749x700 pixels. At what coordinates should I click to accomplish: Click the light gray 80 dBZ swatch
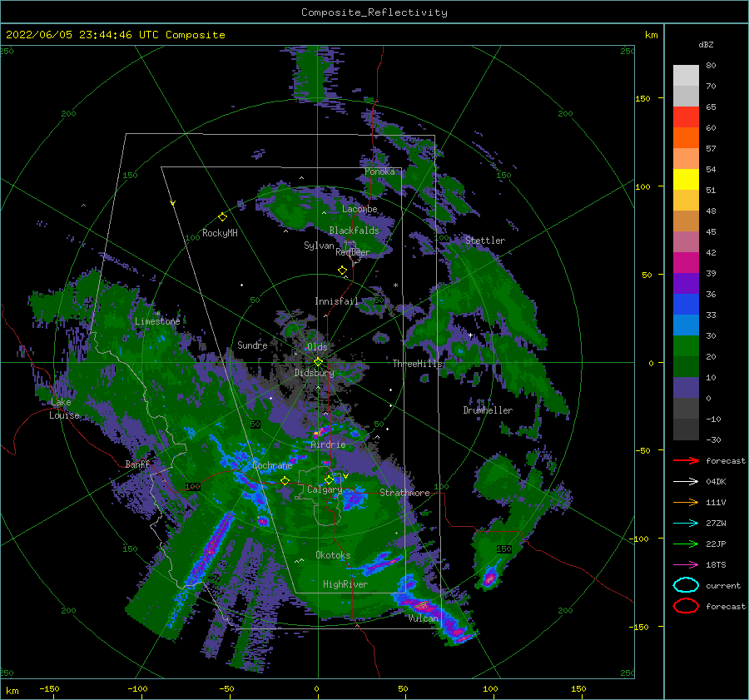[x=686, y=75]
